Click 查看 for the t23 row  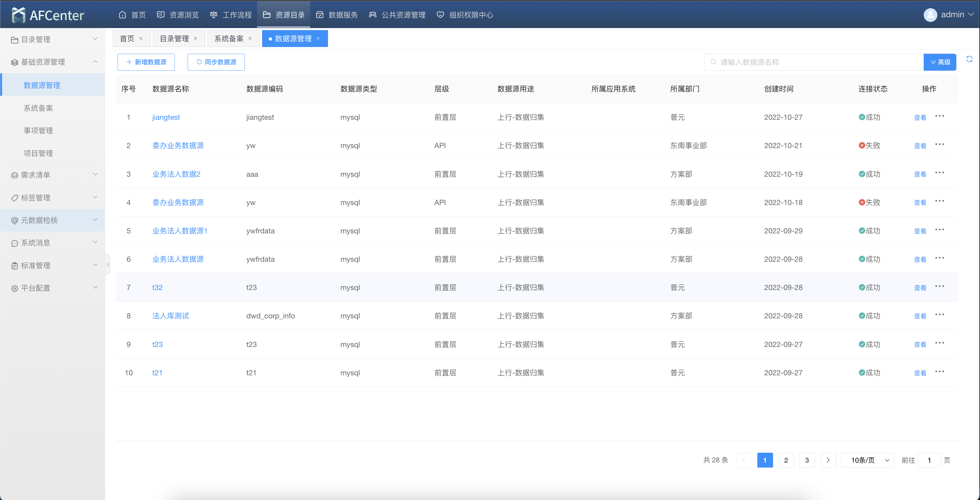pos(920,344)
